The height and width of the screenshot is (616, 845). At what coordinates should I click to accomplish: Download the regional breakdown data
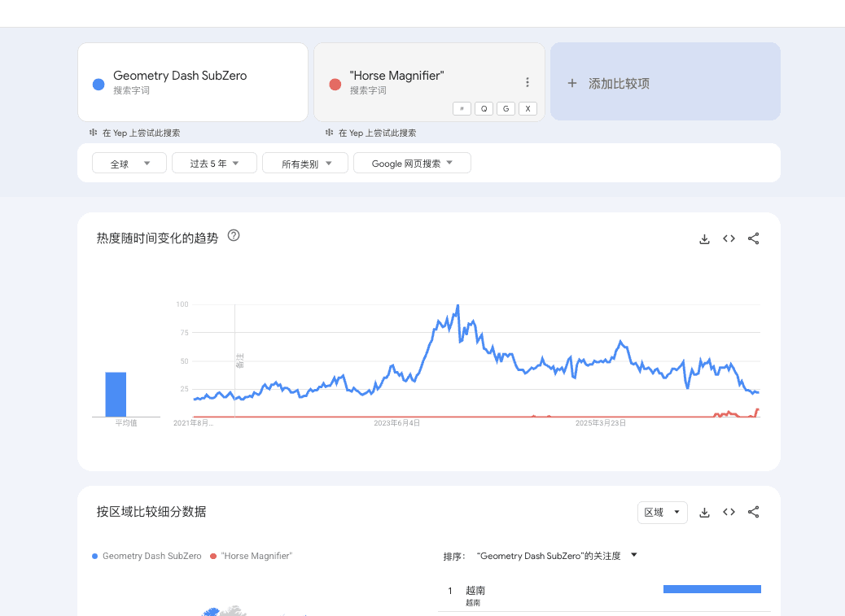tap(704, 513)
